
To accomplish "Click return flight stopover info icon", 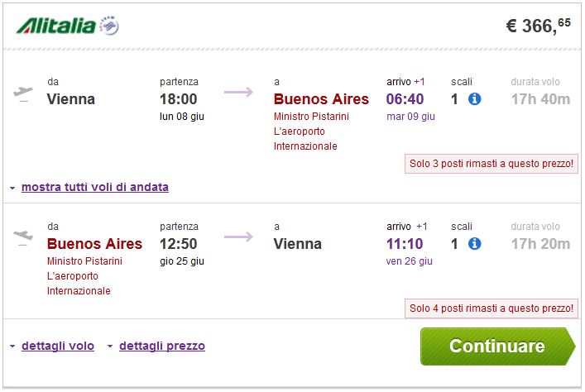I will pos(474,244).
